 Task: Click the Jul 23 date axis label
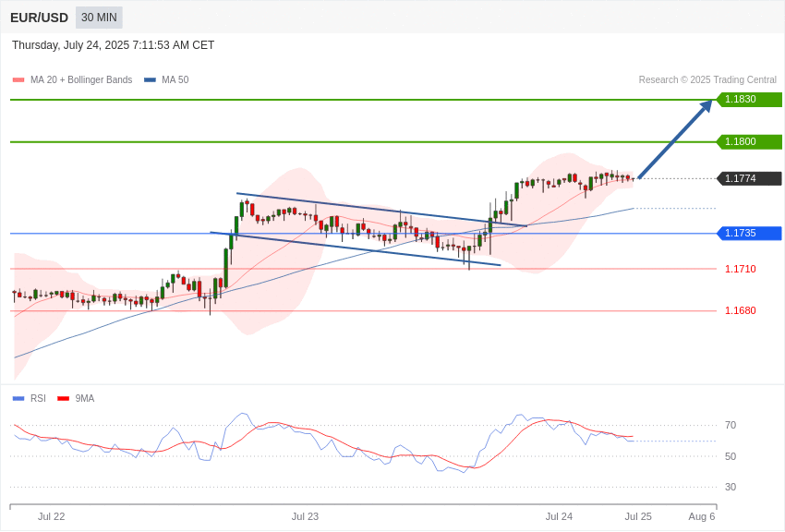305,516
